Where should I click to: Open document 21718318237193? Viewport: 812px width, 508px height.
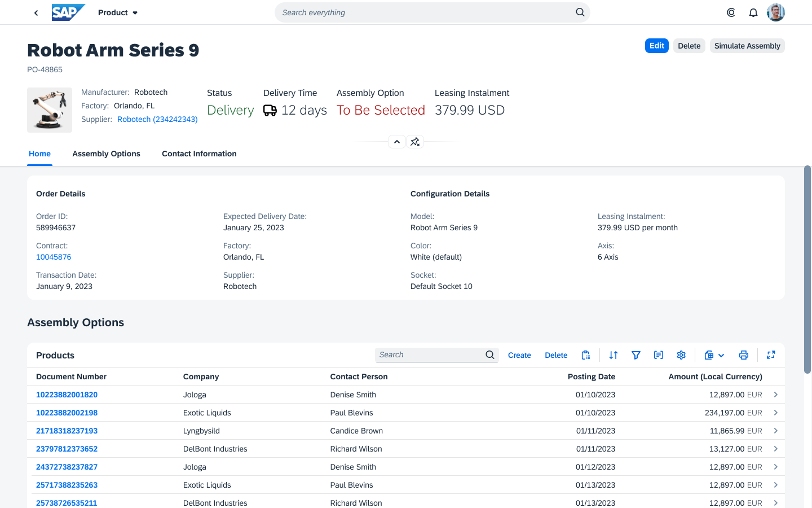pyautogui.click(x=67, y=431)
